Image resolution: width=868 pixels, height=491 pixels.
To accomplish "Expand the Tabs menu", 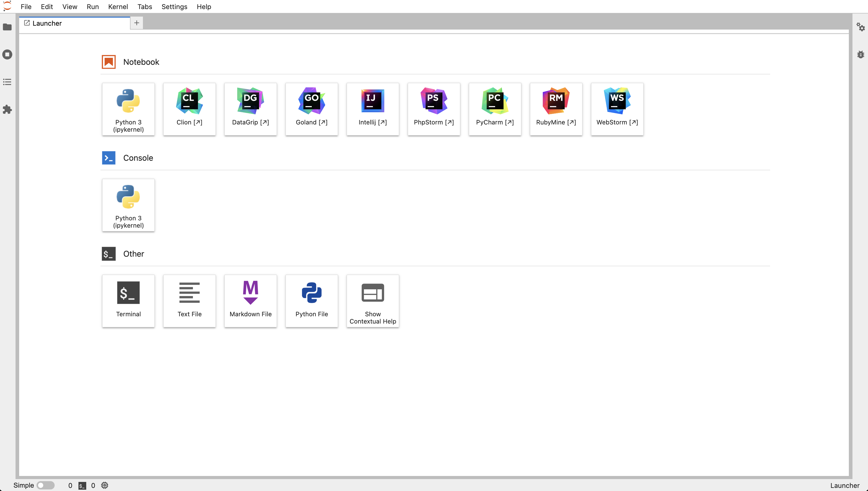I will point(144,7).
